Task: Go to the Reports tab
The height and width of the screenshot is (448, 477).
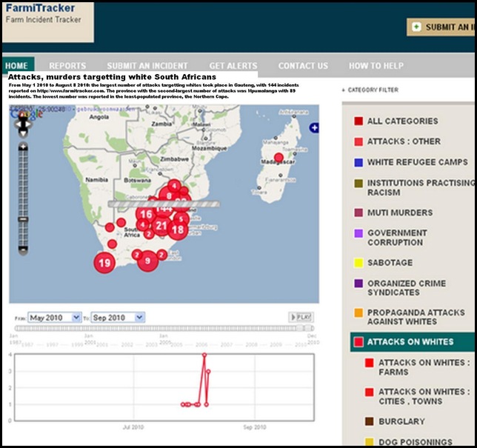Action: click(67, 66)
